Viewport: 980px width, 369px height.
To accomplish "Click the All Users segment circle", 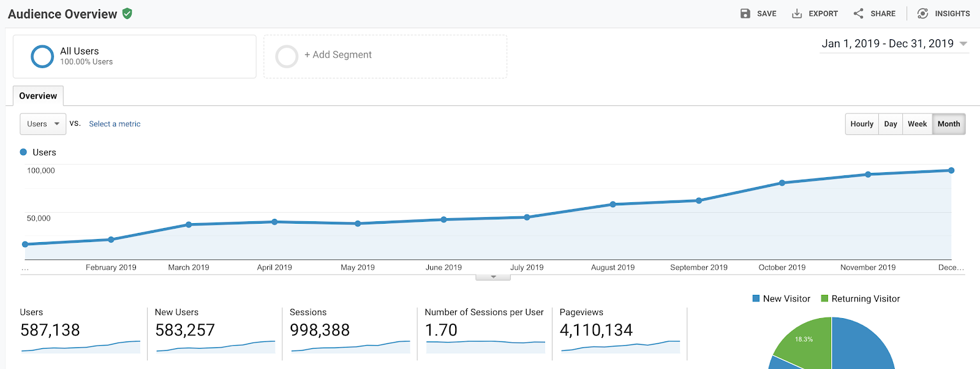I will click(42, 56).
